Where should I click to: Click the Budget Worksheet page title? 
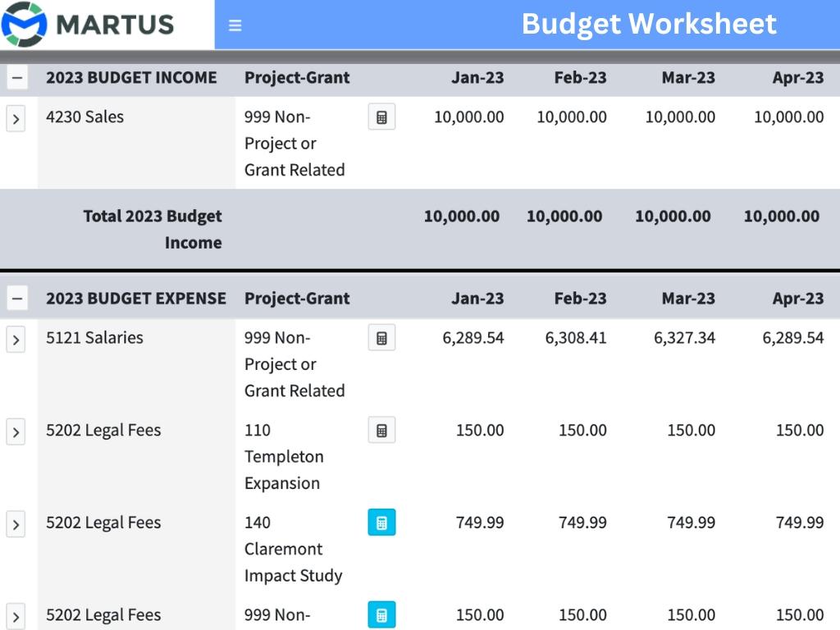pyautogui.click(x=648, y=24)
